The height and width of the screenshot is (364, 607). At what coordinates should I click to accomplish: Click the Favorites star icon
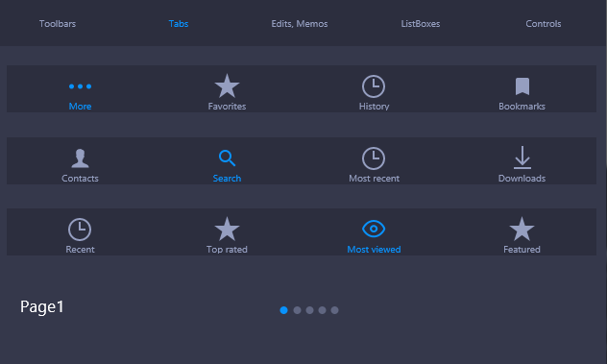pos(227,86)
